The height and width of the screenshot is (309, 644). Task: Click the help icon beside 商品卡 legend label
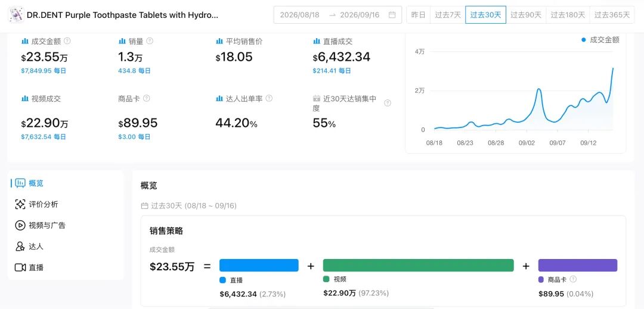(573, 279)
